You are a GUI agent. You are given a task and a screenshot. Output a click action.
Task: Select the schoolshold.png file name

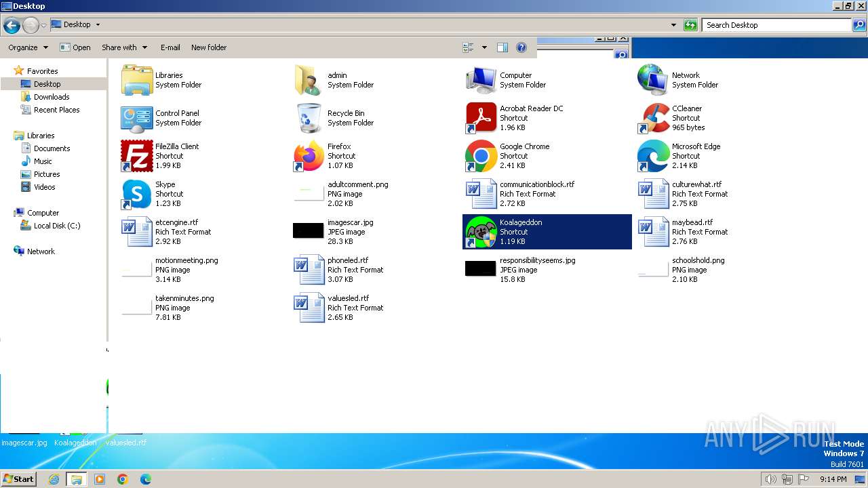pos(698,260)
